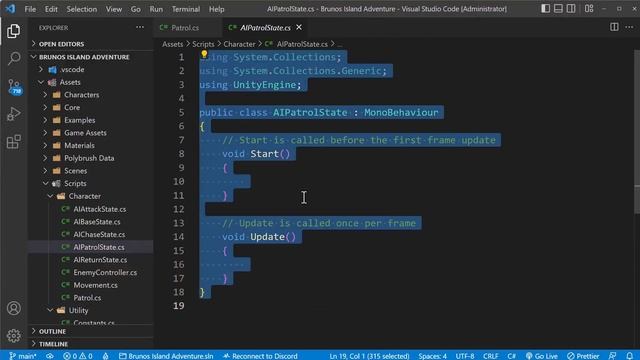Open the Run and Debug view
Screen dimensions: 640x360
pyautogui.click(x=13, y=114)
